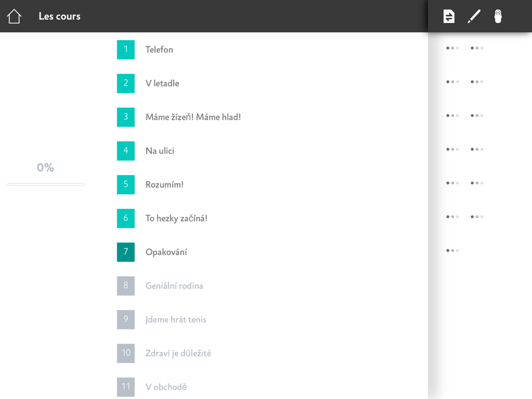The image size is (532, 399).
Task: Tap the grey number 9 lesson tile
Action: (126, 320)
